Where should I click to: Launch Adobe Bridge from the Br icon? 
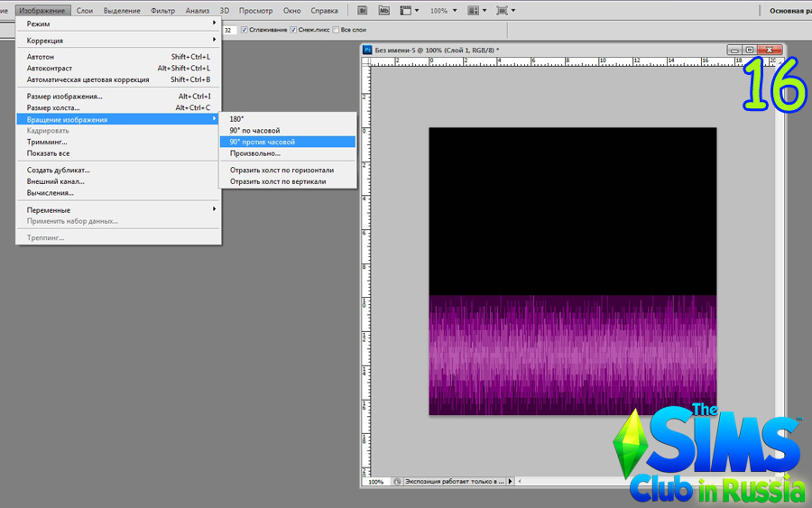(362, 11)
